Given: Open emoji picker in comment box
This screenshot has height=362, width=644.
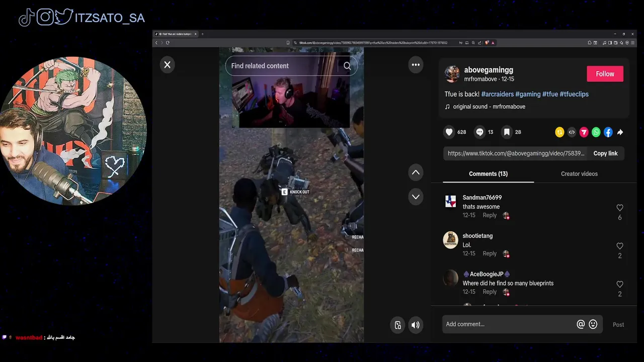Looking at the screenshot, I should click(593, 324).
